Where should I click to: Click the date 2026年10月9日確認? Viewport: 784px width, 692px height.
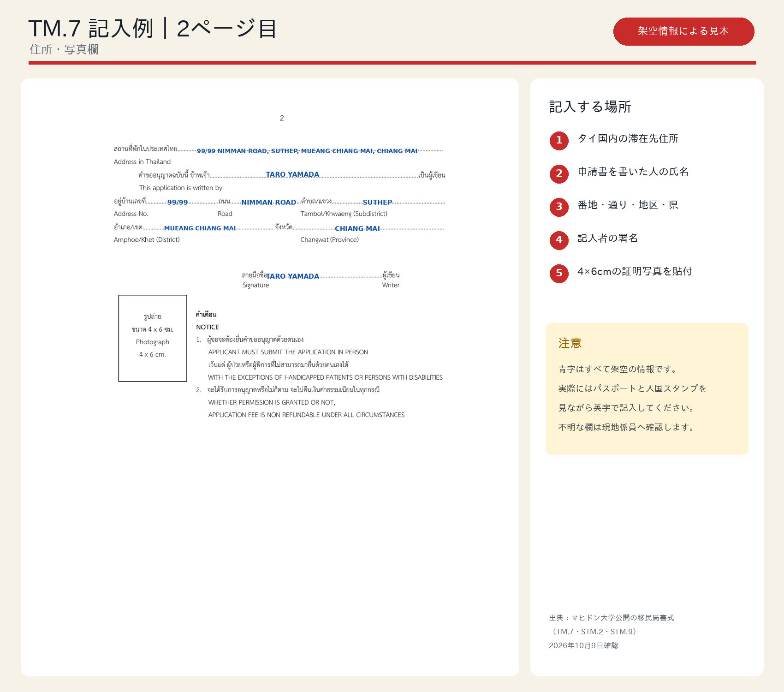click(583, 645)
